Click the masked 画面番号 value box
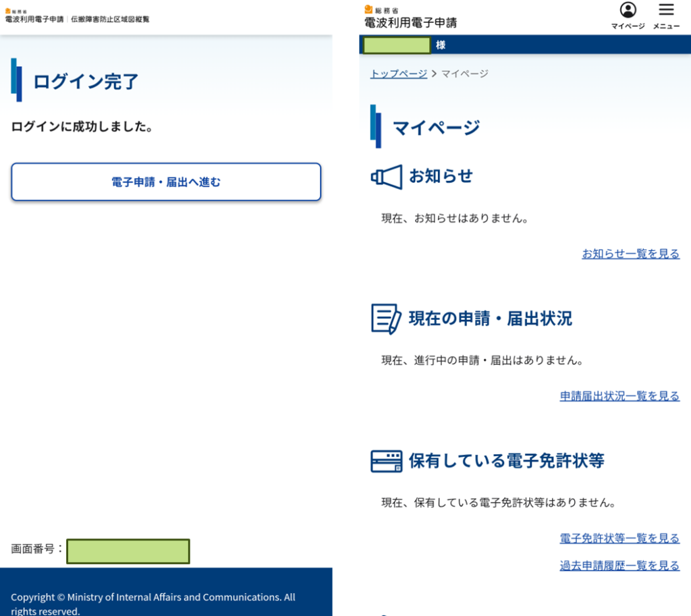Image resolution: width=691 pixels, height=616 pixels. point(128,551)
